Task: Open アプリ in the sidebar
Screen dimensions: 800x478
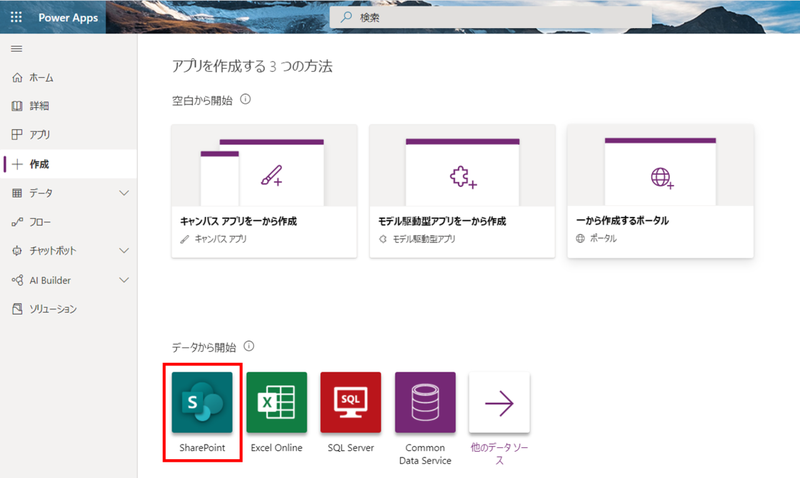Action: 68,135
